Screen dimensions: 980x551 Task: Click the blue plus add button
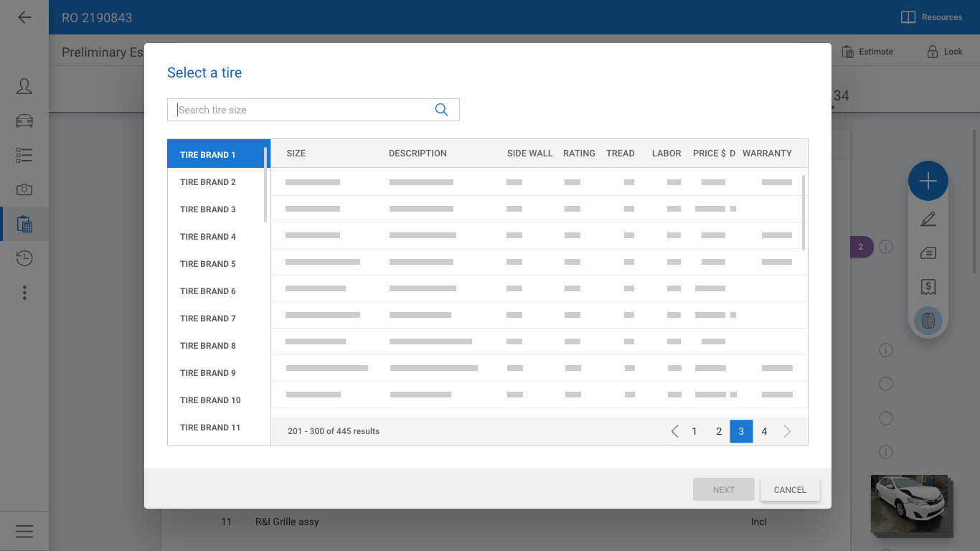click(928, 181)
